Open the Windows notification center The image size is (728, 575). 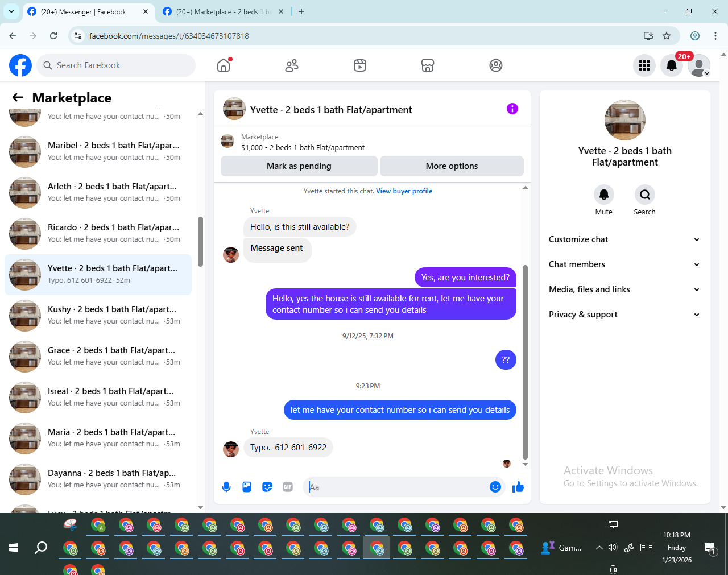(710, 548)
